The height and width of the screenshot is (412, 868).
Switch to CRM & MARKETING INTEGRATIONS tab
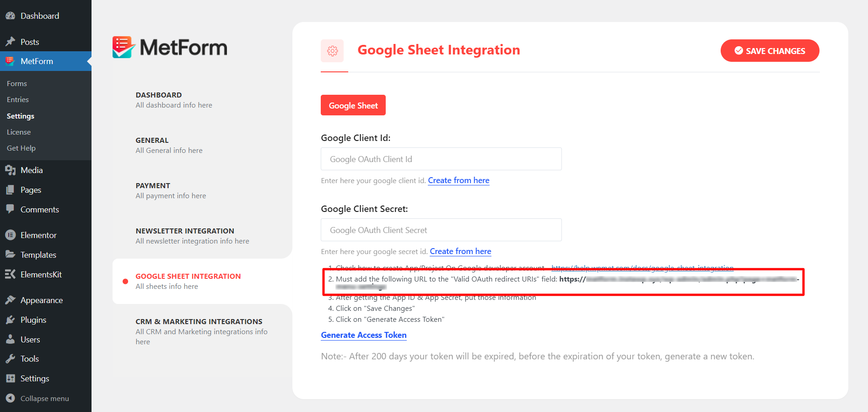click(x=202, y=331)
